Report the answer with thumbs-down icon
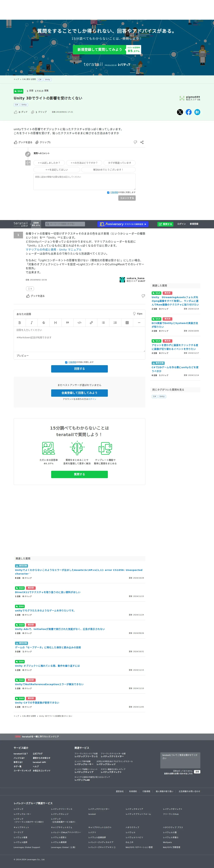Screen dimensions: 214x868 click(143, 296)
